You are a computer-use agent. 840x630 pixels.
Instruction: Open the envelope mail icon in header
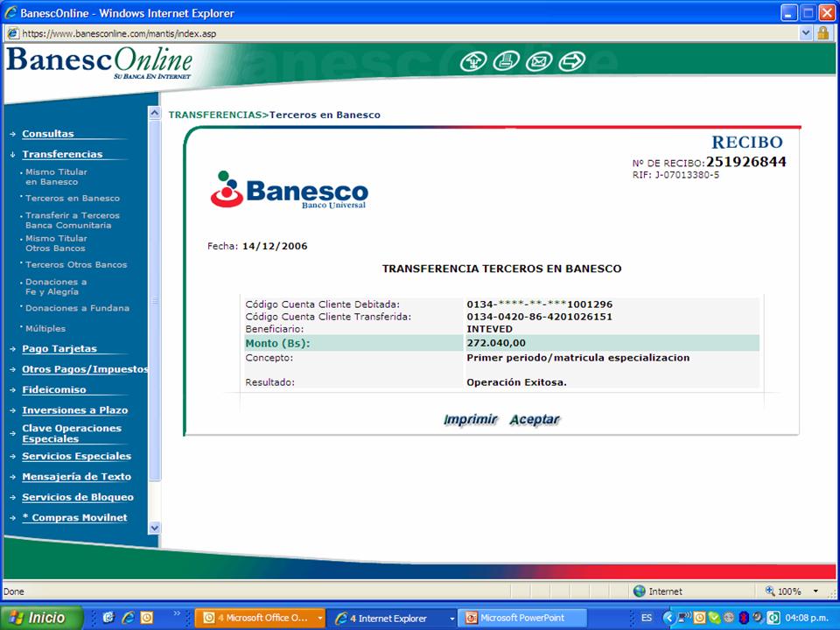point(539,61)
